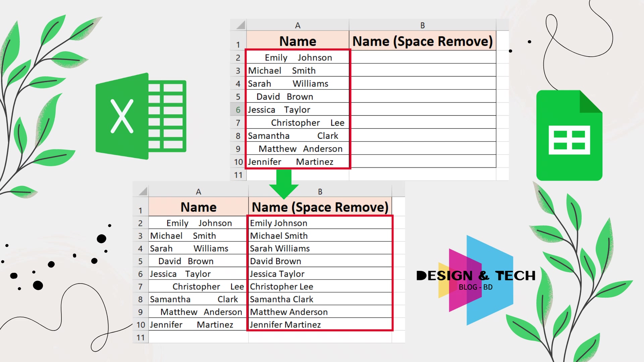Click row 11 header in bottom spreadsheet
Screen dimensions: 644x362
tap(141, 337)
